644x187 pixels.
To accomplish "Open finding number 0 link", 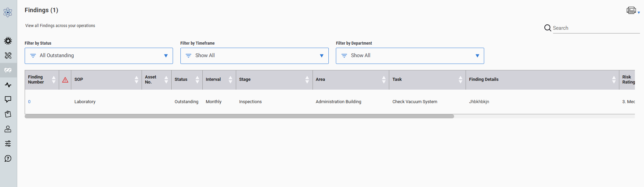I will (x=29, y=102).
